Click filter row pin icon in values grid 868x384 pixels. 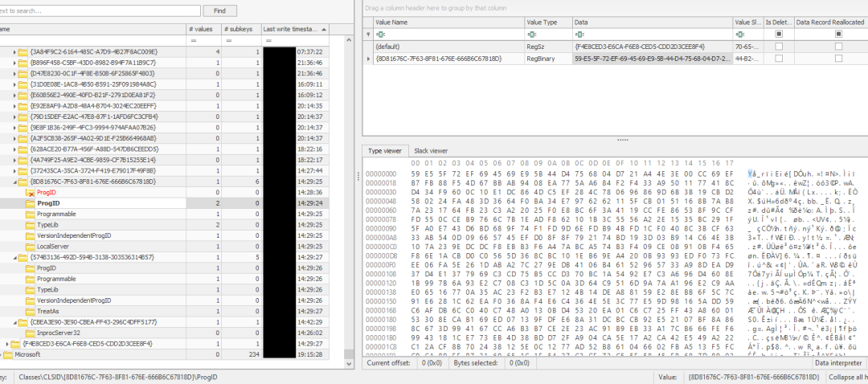369,35
